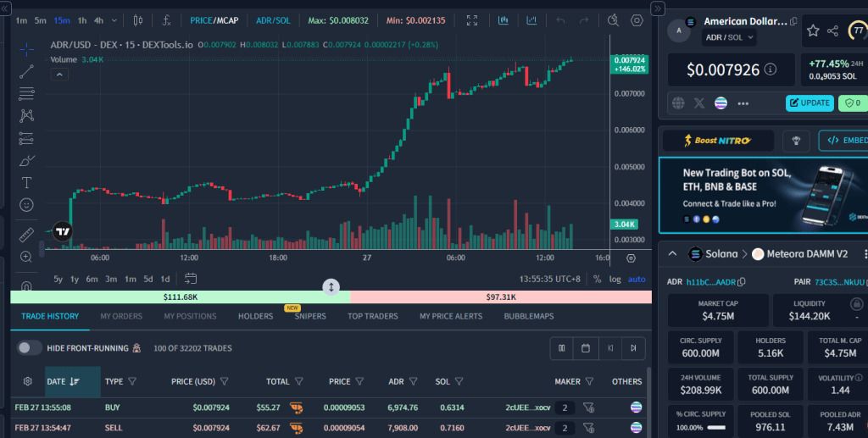The width and height of the screenshot is (868, 438).
Task: Filter trades by TOTAL column
Action: [x=299, y=381]
